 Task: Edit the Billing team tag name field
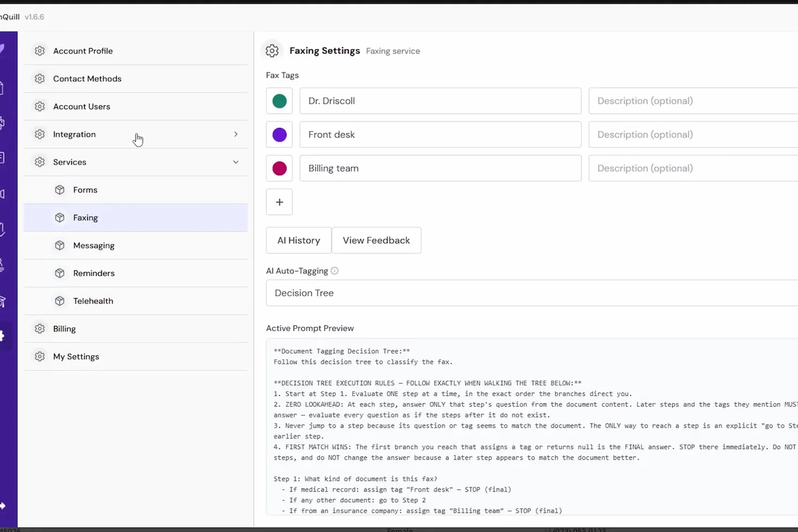click(440, 169)
